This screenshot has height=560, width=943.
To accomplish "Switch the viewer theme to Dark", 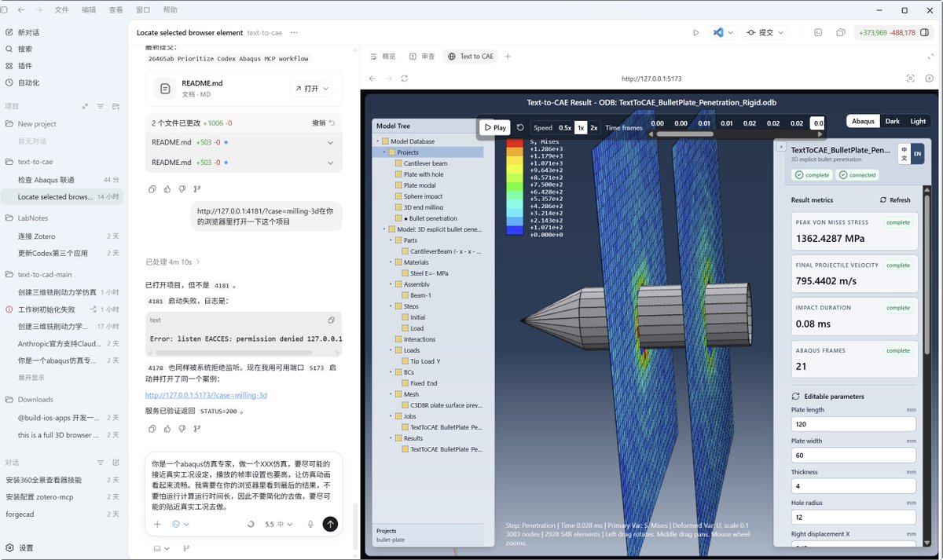I will 892,121.
